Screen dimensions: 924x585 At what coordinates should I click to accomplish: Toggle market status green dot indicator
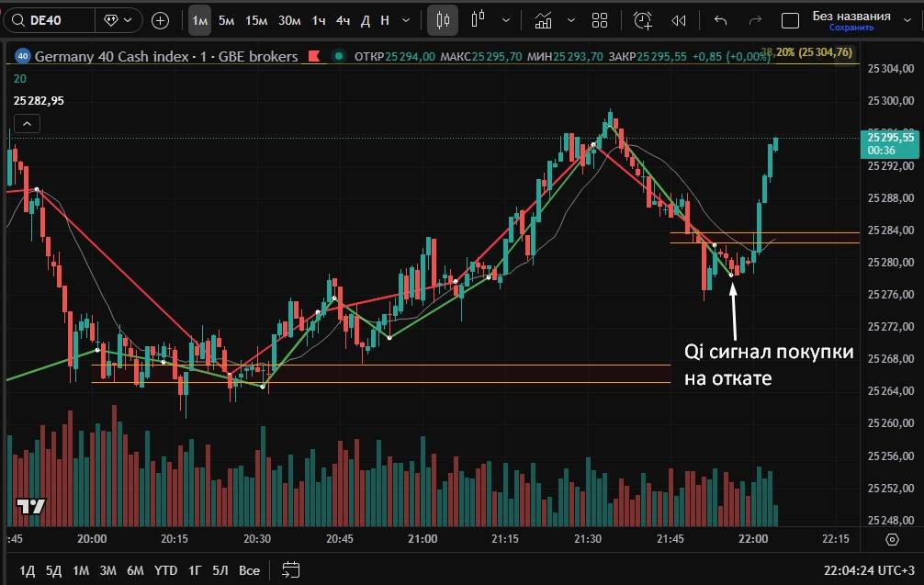click(x=339, y=57)
